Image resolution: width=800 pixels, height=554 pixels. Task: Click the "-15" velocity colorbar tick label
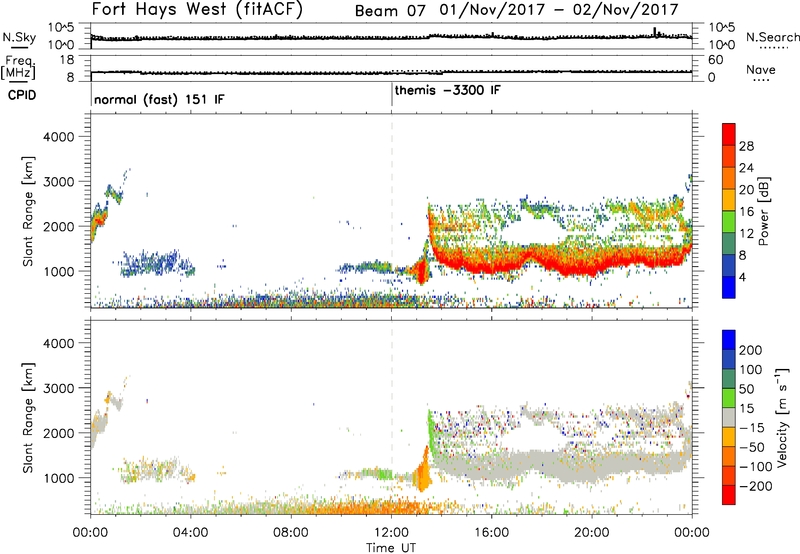[x=752, y=427]
